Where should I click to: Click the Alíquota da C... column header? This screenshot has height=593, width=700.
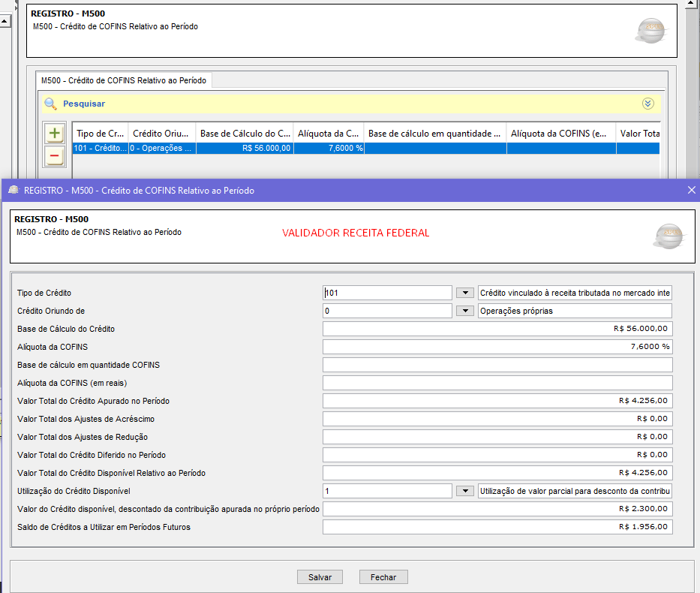click(329, 133)
